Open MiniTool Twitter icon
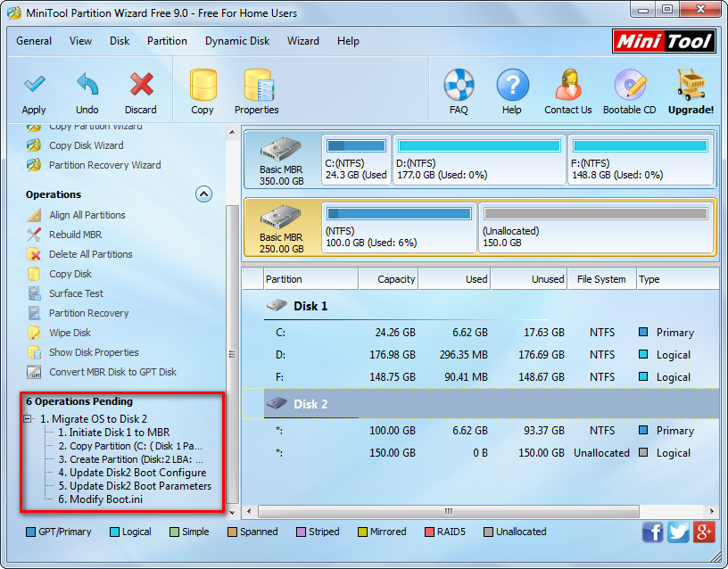Screen dimensions: 728x569 (678, 532)
